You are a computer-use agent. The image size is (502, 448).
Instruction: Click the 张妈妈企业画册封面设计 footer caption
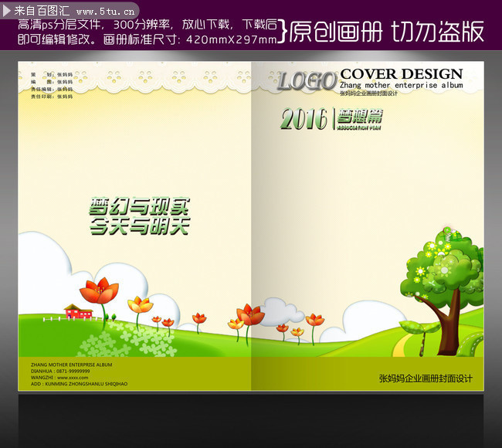pos(425,378)
